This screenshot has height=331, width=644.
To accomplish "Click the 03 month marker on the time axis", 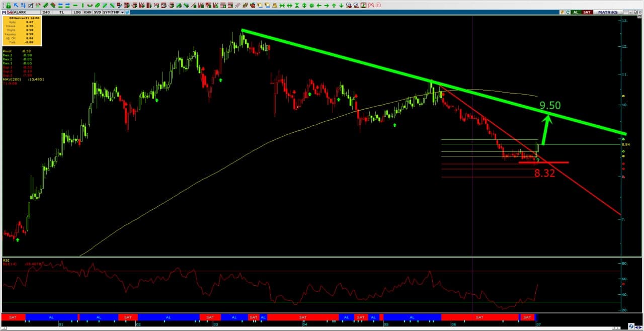I will 215,324.
